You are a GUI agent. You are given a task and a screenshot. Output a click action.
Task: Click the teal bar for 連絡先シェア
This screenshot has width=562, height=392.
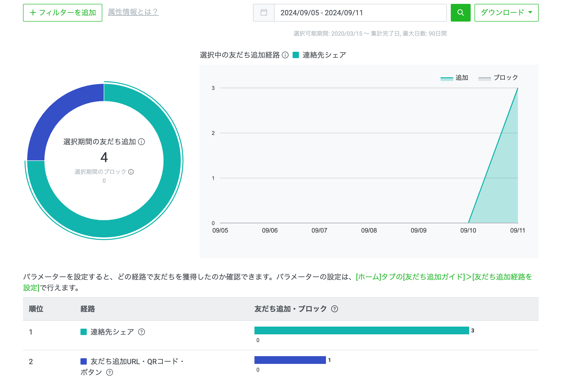click(x=361, y=330)
